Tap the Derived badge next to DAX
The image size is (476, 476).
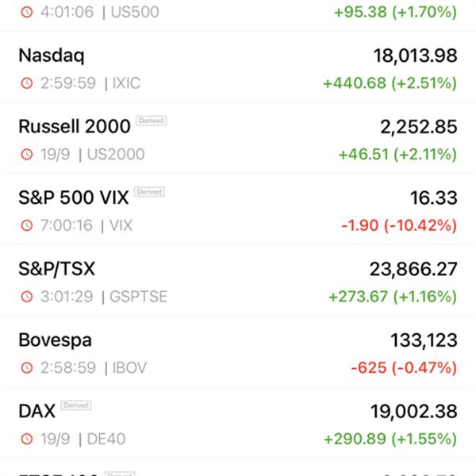click(76, 405)
